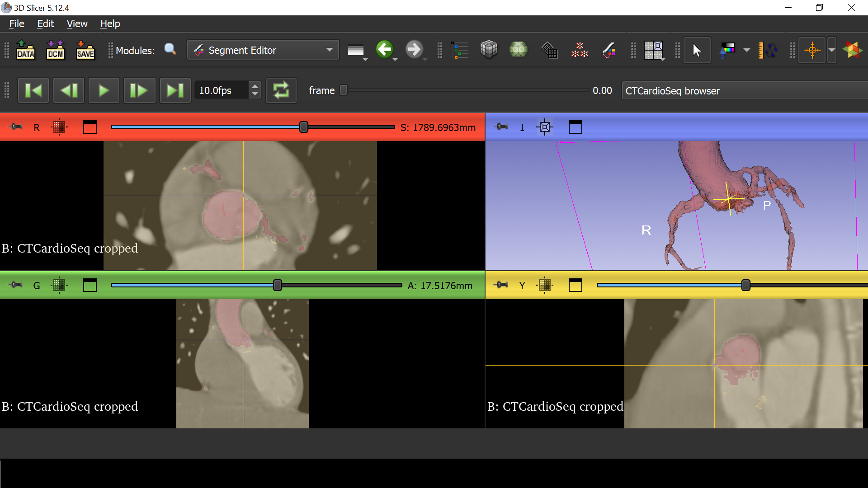Toggle the green slice view pin

click(x=17, y=285)
